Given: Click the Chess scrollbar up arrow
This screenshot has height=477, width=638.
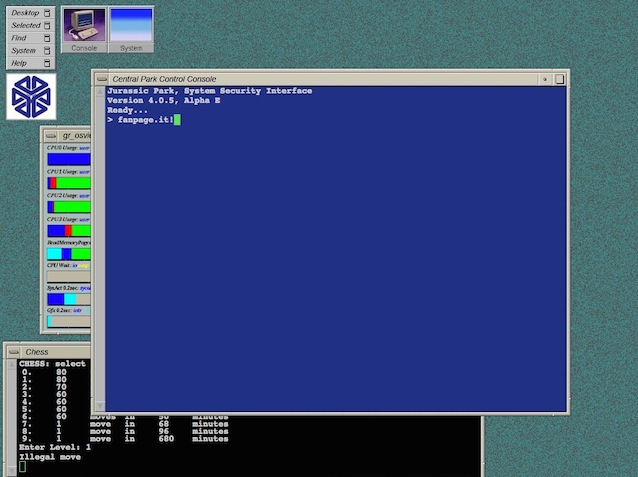Looking at the screenshot, I should (12, 364).
